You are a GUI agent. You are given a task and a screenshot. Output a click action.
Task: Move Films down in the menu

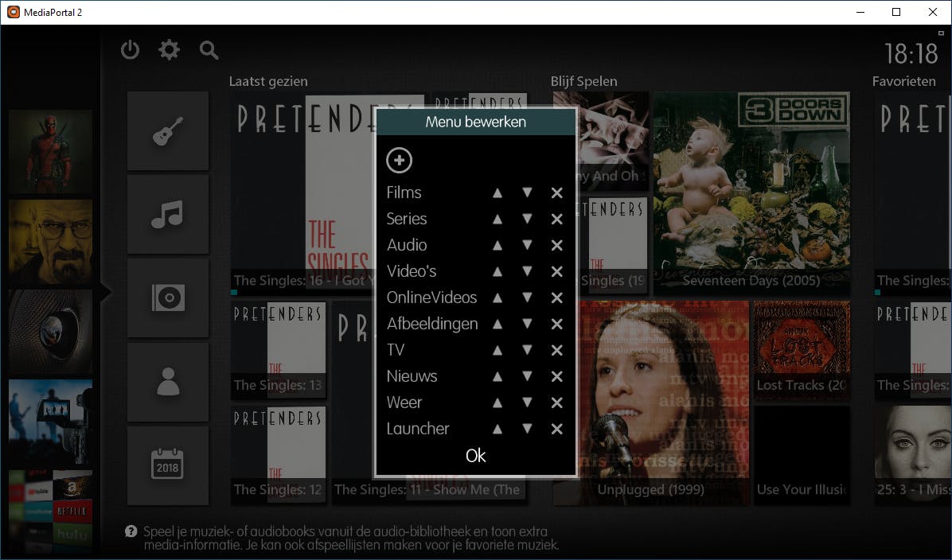click(x=527, y=193)
